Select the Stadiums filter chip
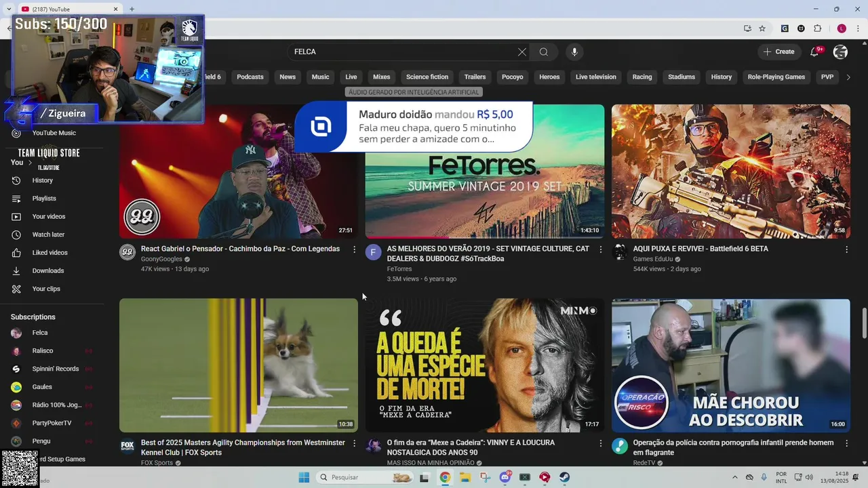The image size is (868, 488). 682,77
